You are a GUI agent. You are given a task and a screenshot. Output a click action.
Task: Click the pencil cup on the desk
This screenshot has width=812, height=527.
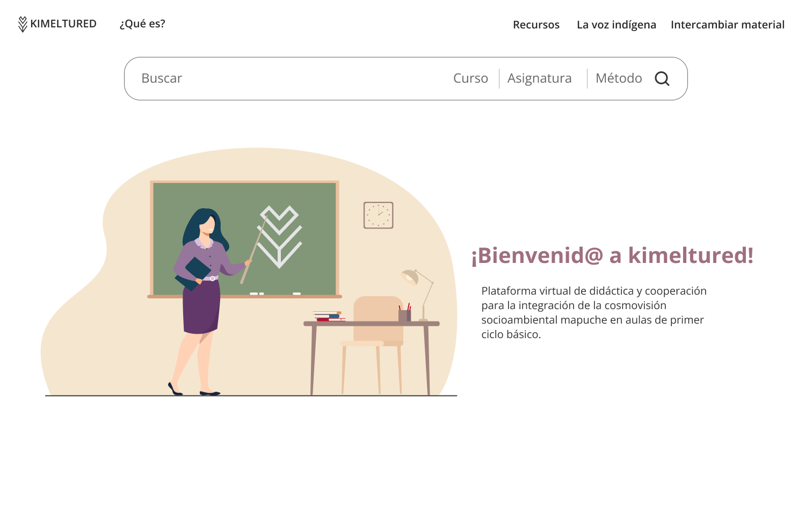click(405, 313)
